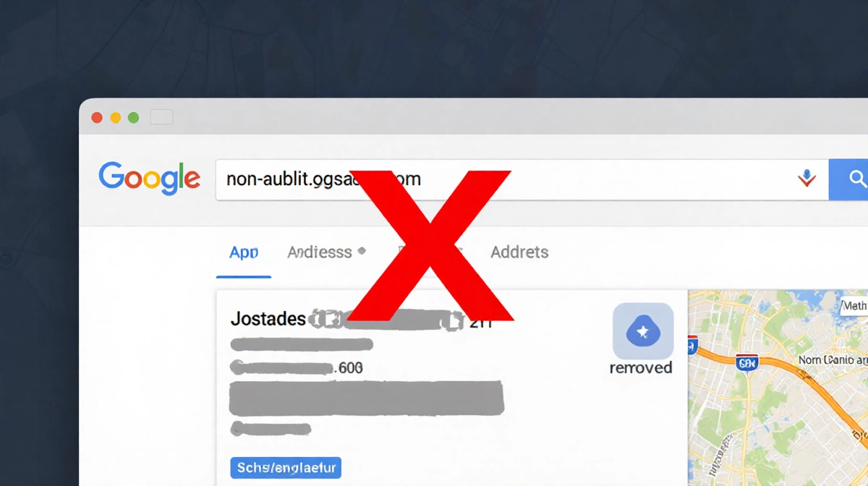Click the highway shield marker on map
868x486 pixels.
pos(746,362)
